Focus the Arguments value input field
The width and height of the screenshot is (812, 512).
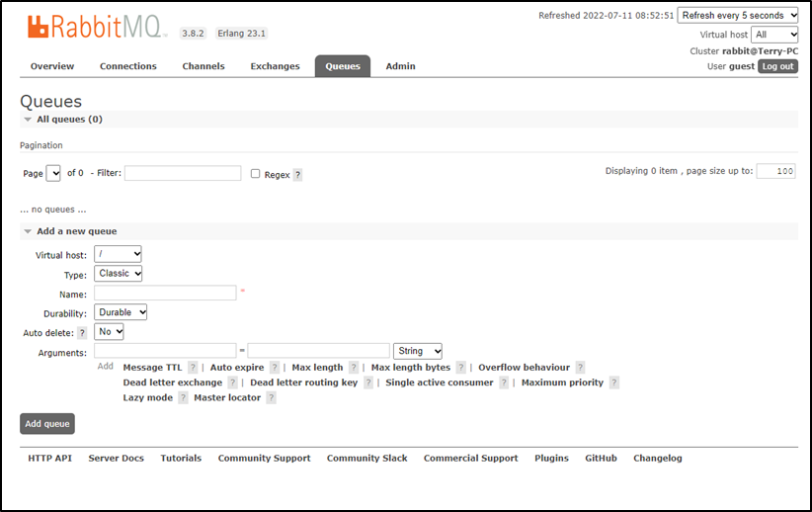coord(318,350)
